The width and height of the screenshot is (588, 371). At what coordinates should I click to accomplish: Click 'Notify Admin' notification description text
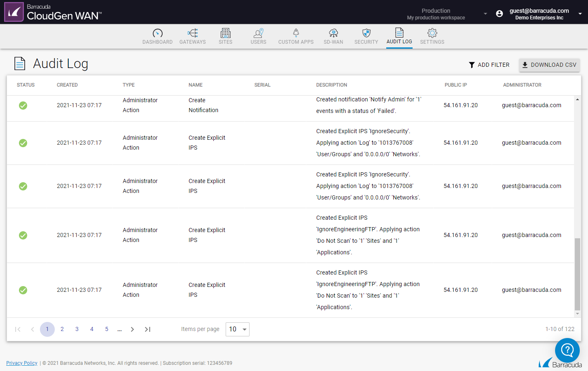coord(369,105)
